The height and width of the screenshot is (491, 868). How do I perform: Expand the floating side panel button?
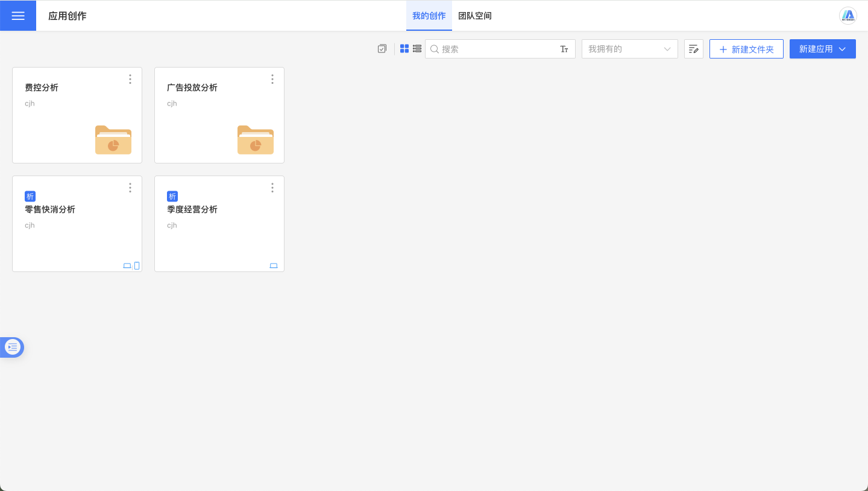tap(13, 347)
